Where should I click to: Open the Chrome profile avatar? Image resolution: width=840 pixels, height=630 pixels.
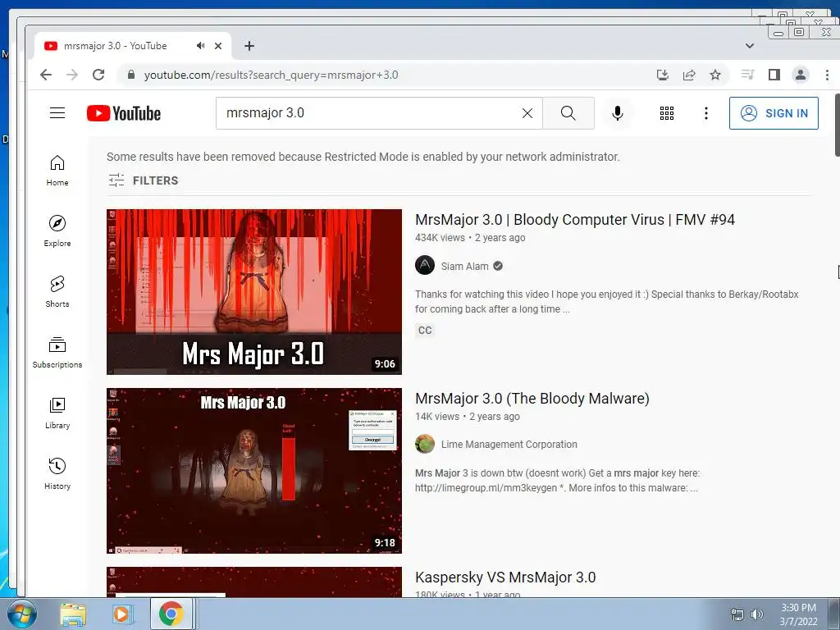(801, 75)
